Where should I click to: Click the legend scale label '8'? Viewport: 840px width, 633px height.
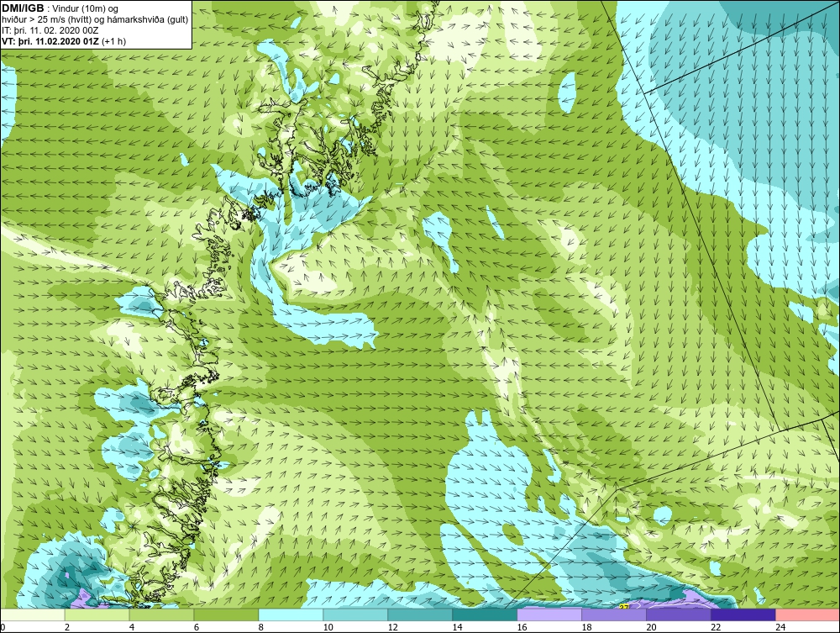click(261, 627)
